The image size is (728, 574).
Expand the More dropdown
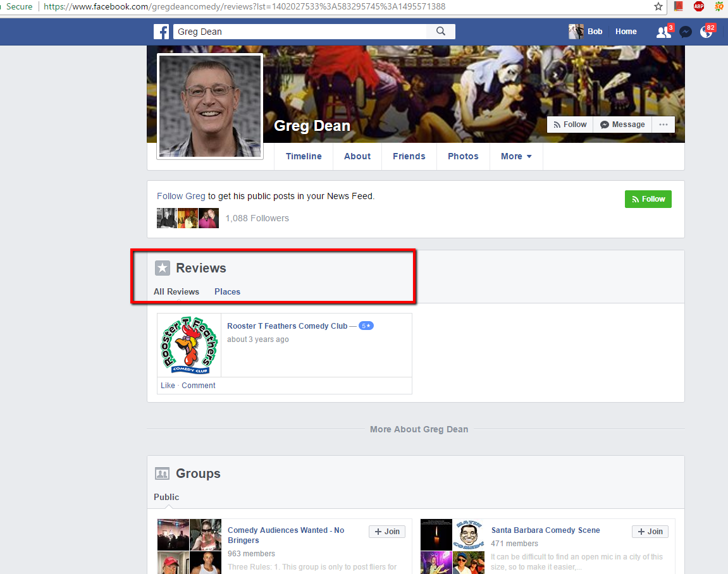coord(516,156)
